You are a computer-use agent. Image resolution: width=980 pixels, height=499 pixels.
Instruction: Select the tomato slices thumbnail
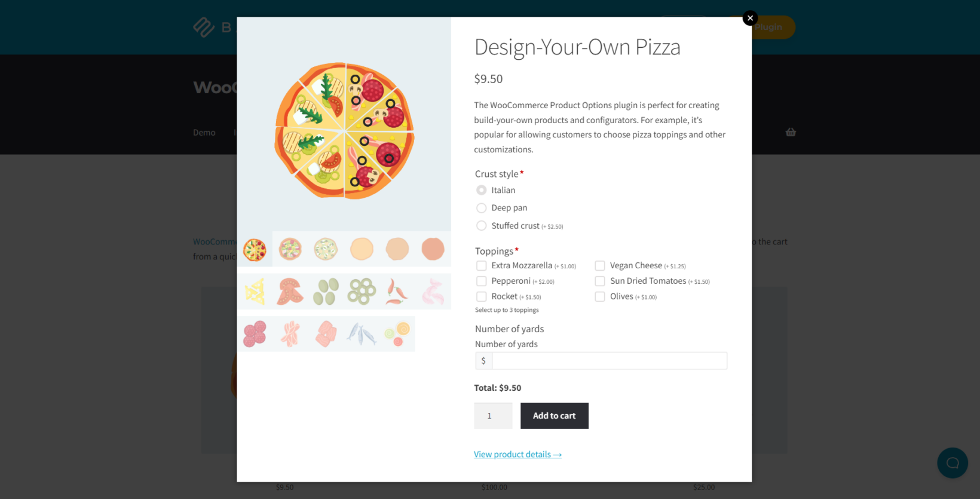pos(290,292)
